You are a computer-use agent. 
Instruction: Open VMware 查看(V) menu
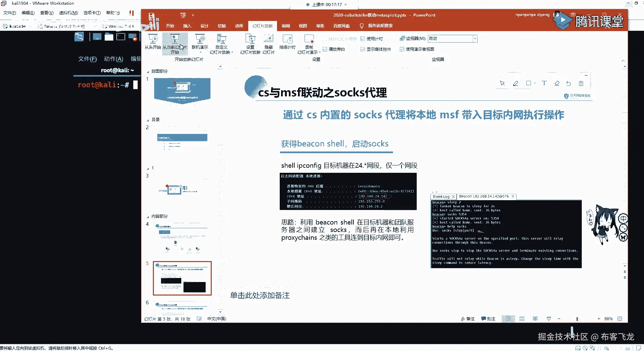click(x=47, y=13)
